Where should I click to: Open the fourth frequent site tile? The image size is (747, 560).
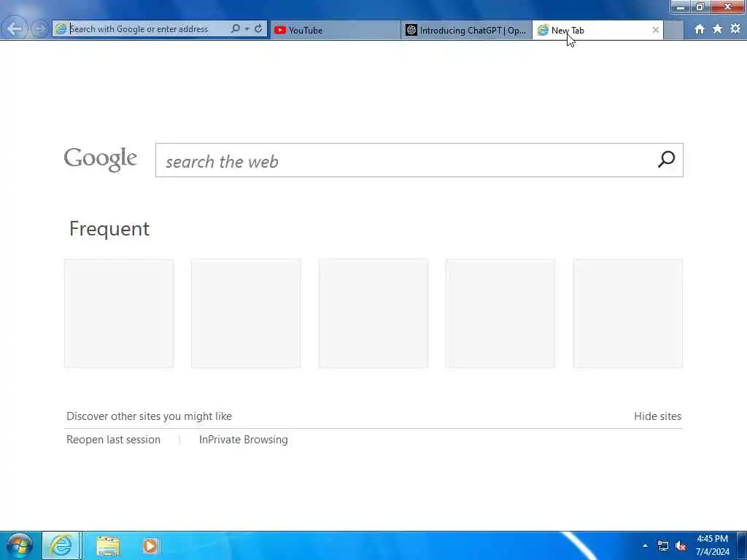(500, 314)
